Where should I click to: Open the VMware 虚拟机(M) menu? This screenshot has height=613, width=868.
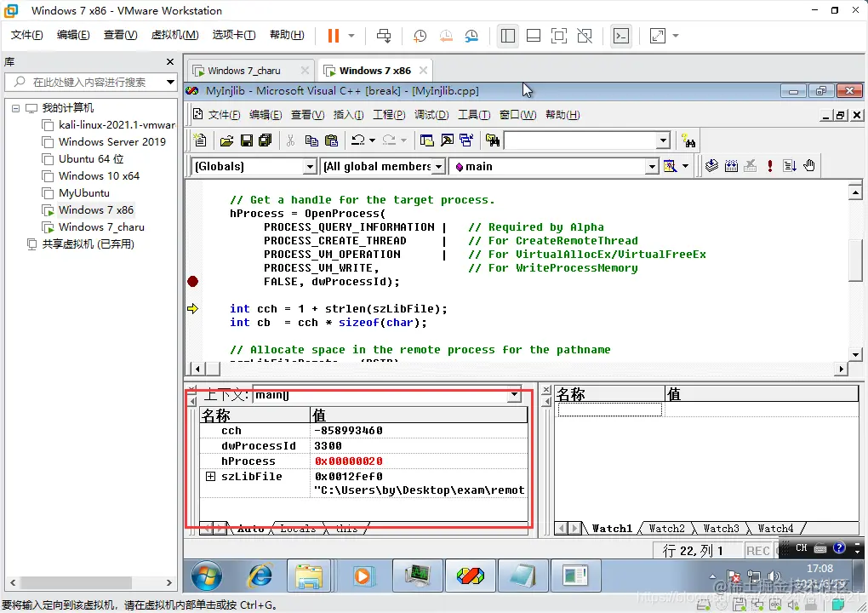pos(175,35)
